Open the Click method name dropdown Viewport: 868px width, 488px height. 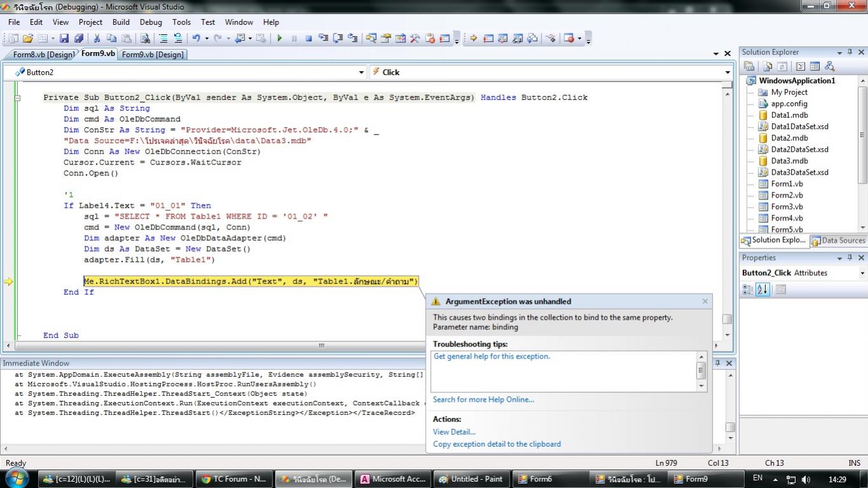(x=728, y=72)
